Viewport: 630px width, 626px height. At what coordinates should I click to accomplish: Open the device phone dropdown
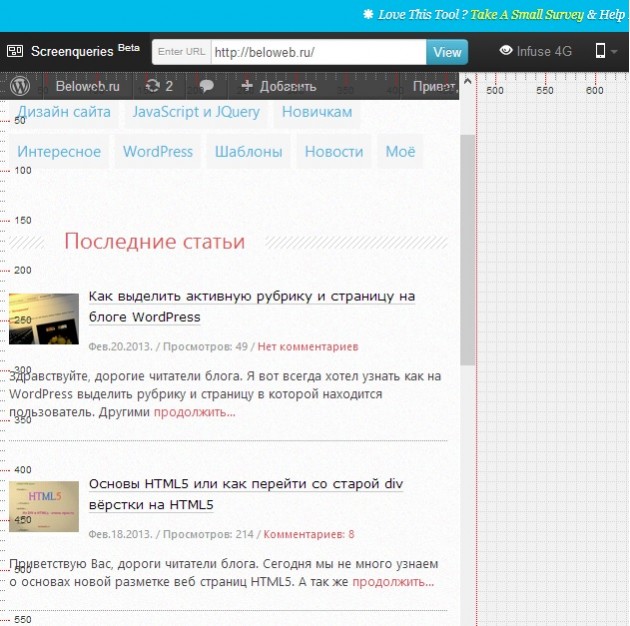(606, 51)
